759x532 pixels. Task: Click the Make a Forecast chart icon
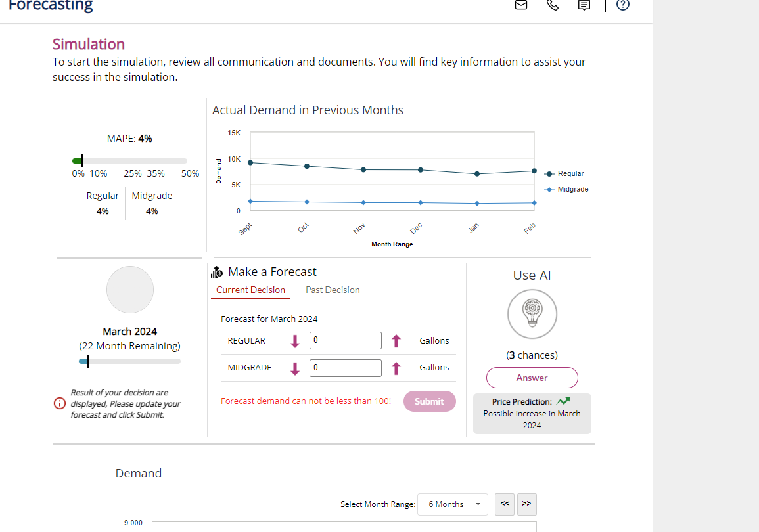[x=217, y=273]
